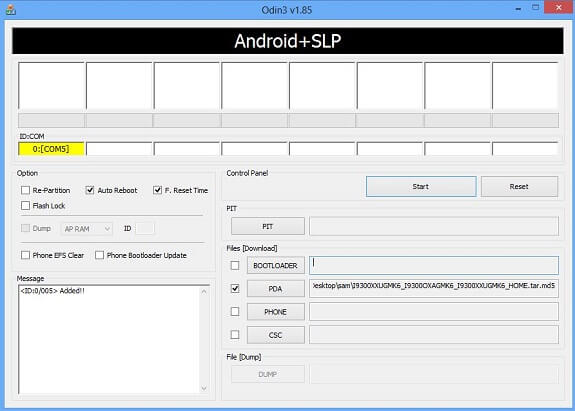The height and width of the screenshot is (411, 575).
Task: Uncheck the PDA file checkbox
Action: 235,289
